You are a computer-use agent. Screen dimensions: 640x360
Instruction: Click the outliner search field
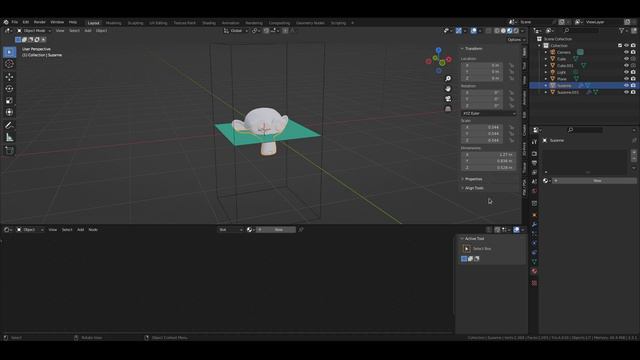(581, 31)
